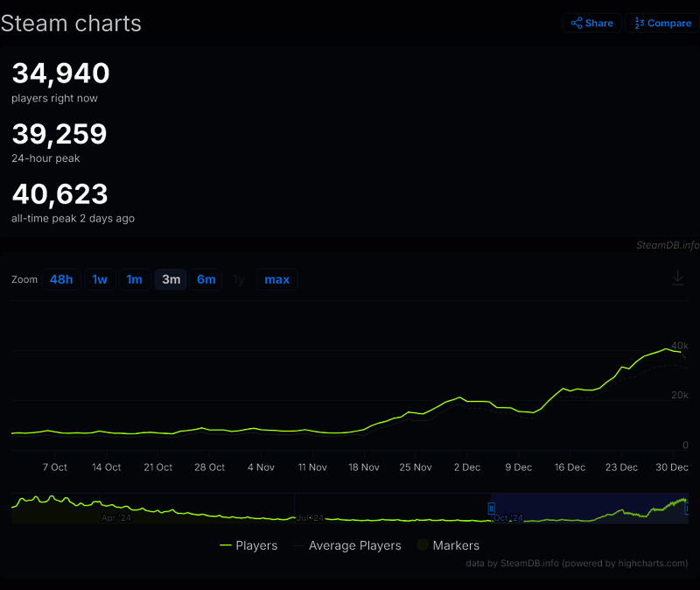Select the 6m zoom option
Viewport: 700px width, 590px height.
(x=206, y=279)
